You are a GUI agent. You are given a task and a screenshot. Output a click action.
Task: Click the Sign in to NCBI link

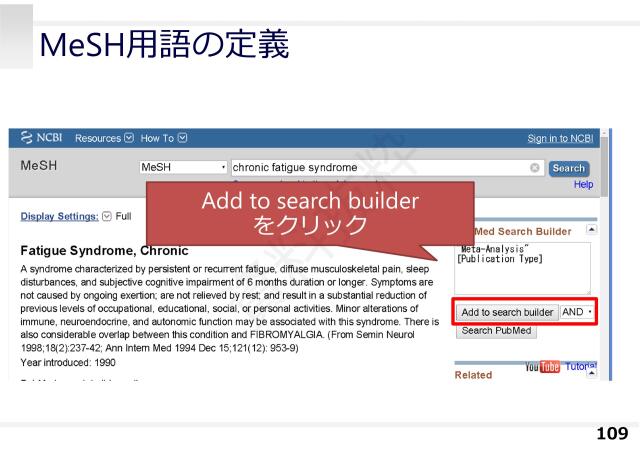pyautogui.click(x=560, y=138)
